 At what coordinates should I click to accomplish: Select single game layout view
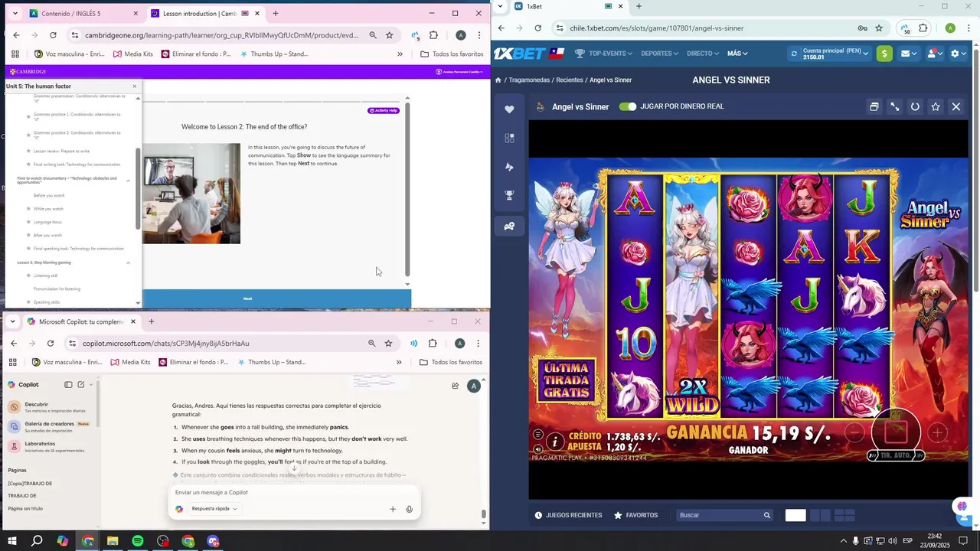pos(795,515)
